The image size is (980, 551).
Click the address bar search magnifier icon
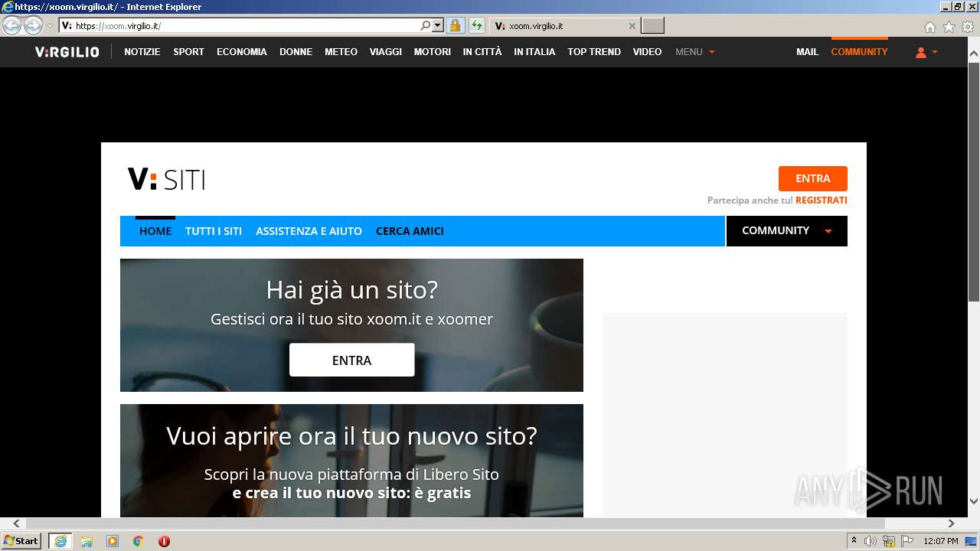[426, 25]
